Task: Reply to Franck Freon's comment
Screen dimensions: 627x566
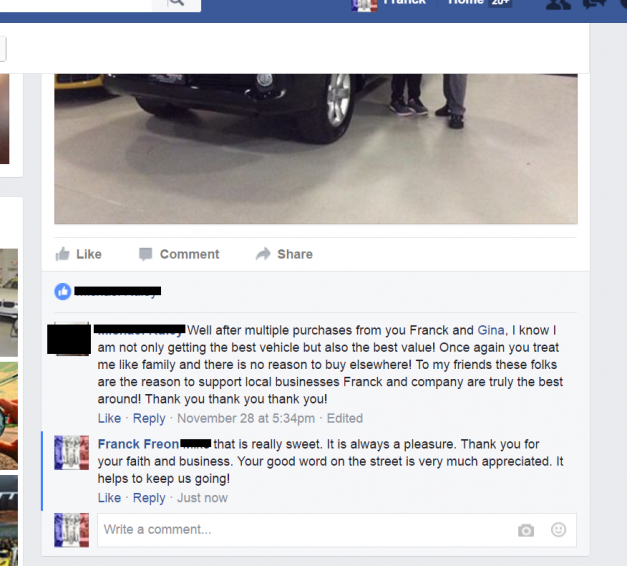Action: [149, 498]
